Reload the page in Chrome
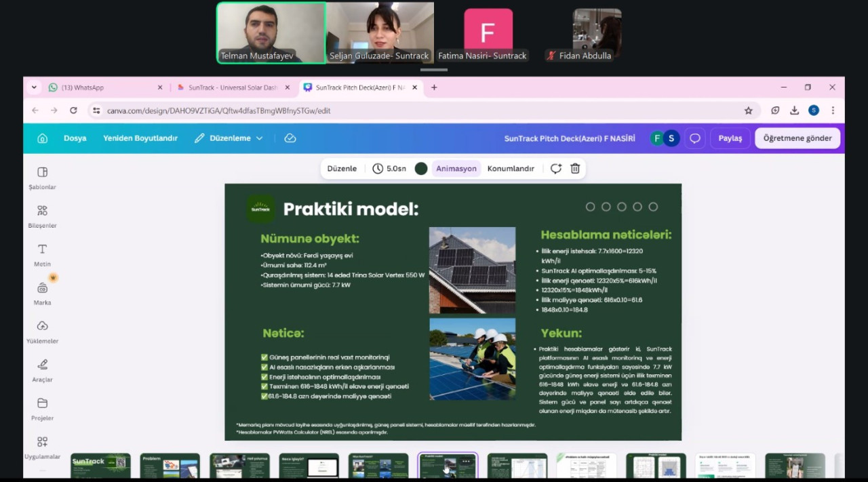The height and width of the screenshot is (482, 868). (73, 111)
